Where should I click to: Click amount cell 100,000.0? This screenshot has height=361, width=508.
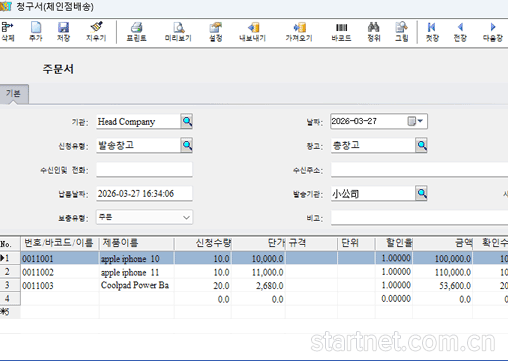tap(443, 258)
